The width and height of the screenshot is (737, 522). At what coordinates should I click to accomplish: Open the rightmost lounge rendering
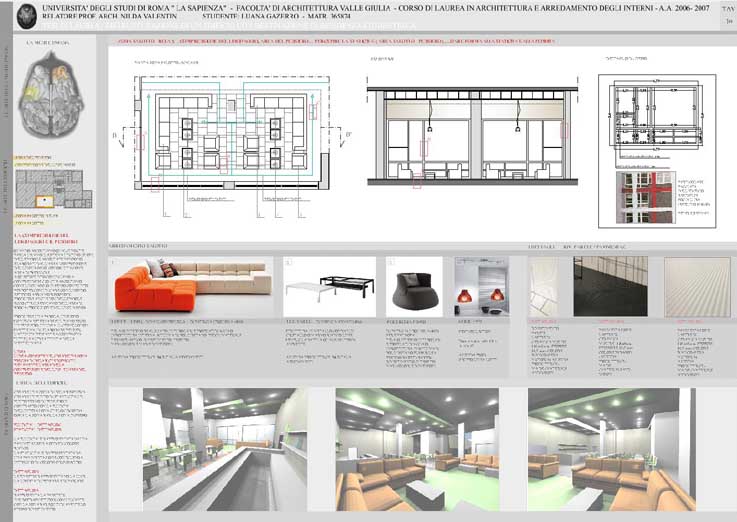(612, 449)
